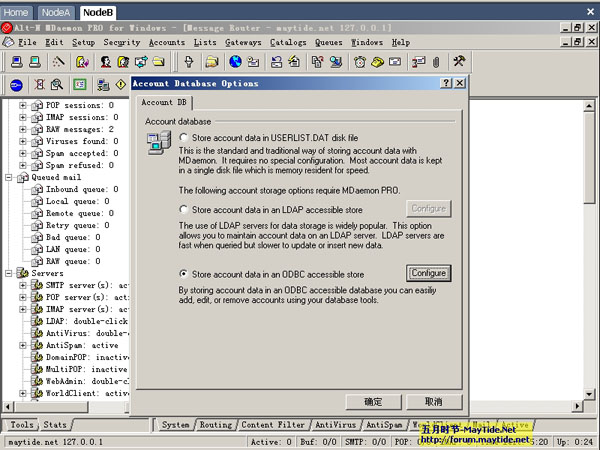Click the alarm clock toolbar icon
600x450 pixels.
359,61
